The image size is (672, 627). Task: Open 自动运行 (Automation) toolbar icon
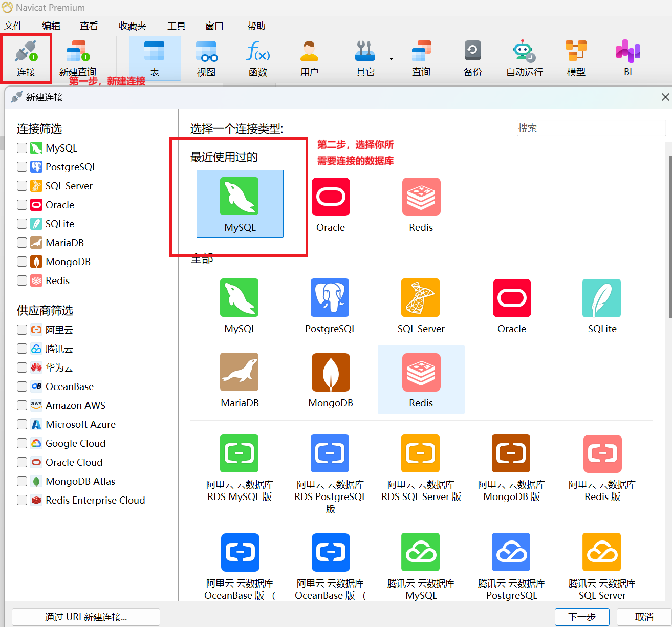[x=524, y=58]
